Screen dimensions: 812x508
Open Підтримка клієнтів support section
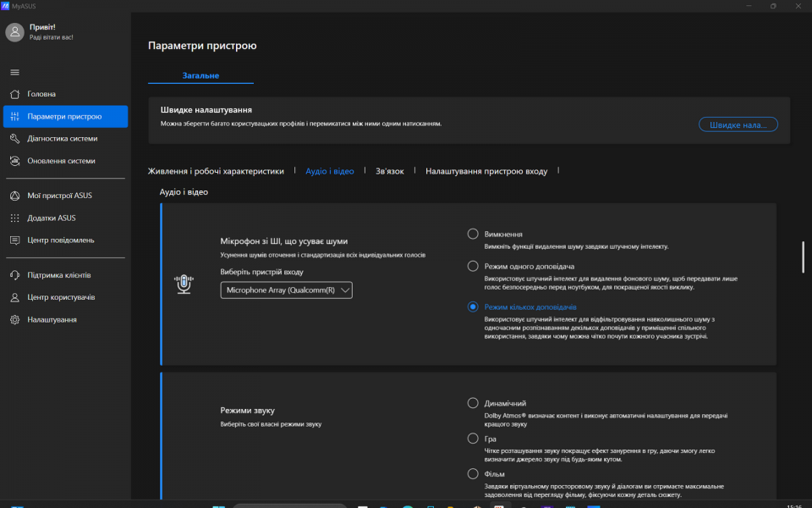[65, 274]
